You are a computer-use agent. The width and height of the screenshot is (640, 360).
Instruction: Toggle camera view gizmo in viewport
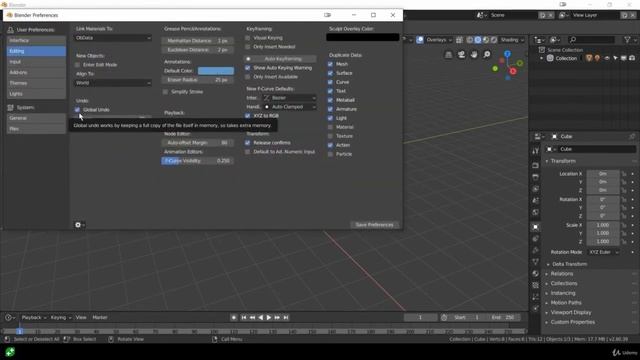461,54
